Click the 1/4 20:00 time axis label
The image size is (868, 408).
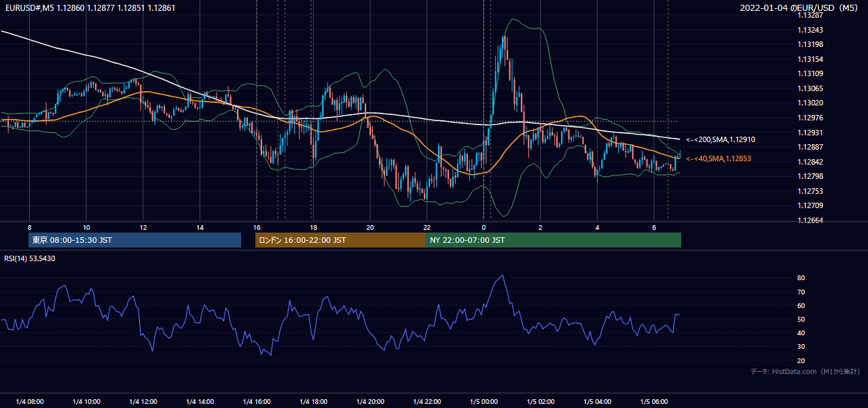[370, 401]
